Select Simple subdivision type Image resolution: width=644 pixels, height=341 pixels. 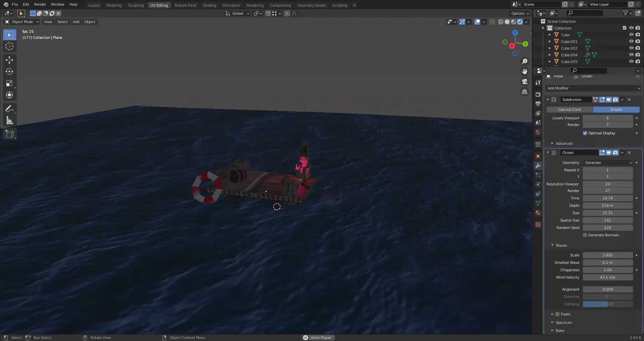[616, 110]
